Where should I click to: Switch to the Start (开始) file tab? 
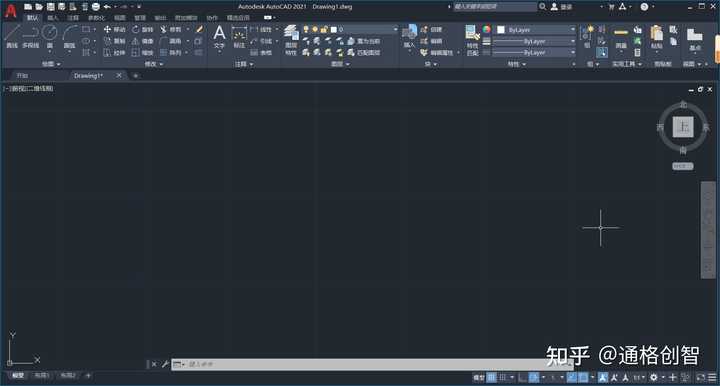(22, 76)
